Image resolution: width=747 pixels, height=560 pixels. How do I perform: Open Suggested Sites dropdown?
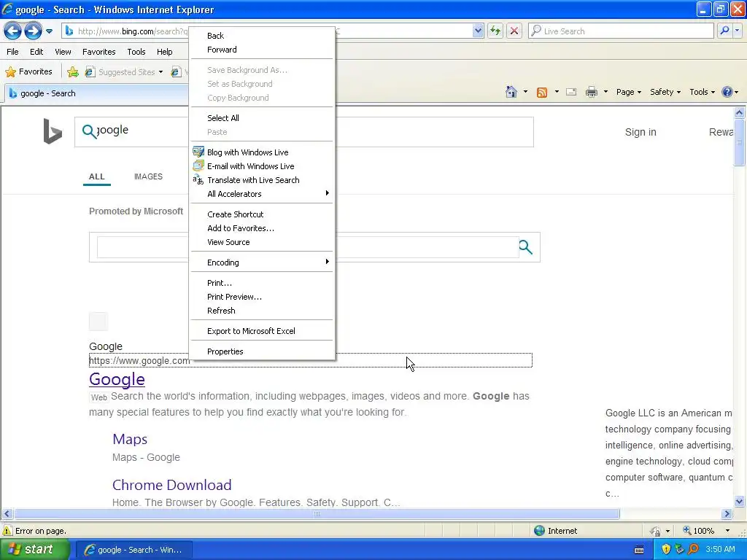124,72
